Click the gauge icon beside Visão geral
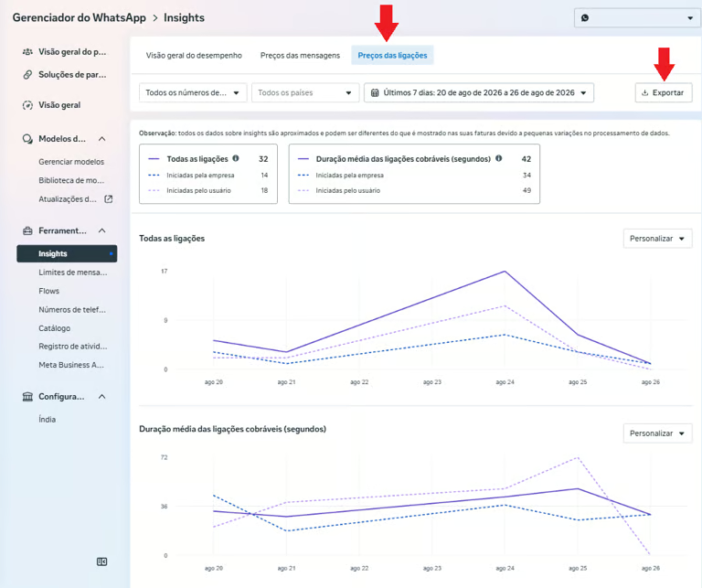Screen dimensions: 702x588 (27, 105)
